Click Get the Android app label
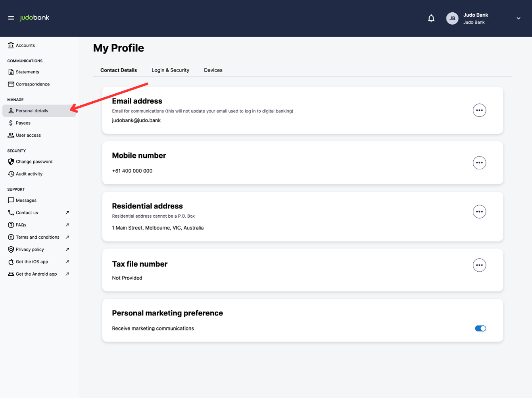Viewport: 532px width, 398px height. (x=36, y=274)
